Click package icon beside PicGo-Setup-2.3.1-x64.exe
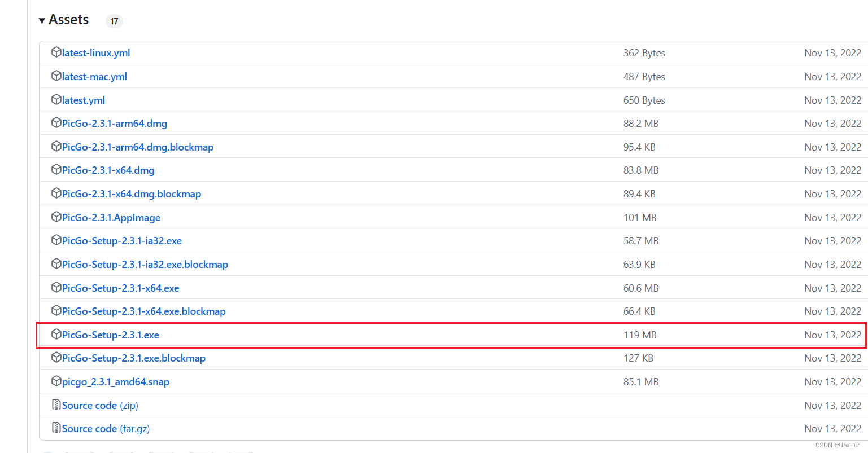 (56, 288)
